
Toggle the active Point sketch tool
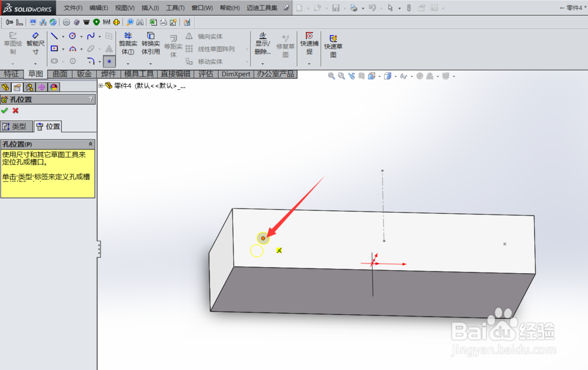[109, 61]
